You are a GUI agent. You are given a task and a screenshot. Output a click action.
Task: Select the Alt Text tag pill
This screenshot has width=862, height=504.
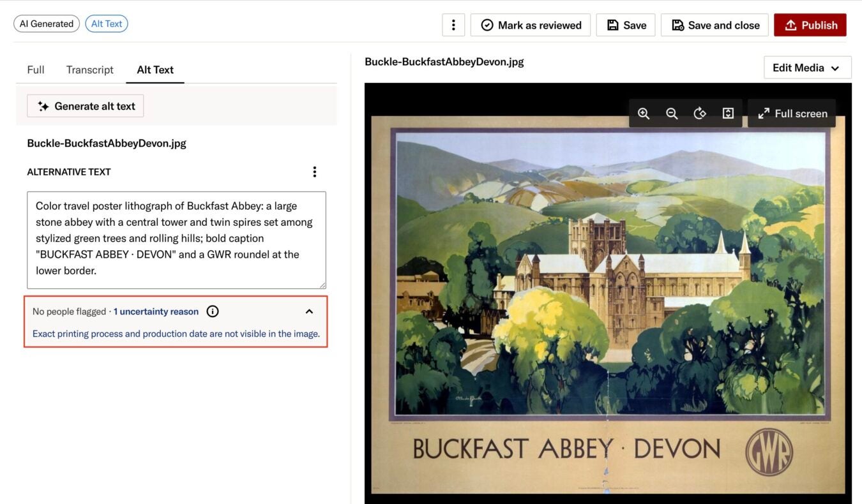pos(107,24)
